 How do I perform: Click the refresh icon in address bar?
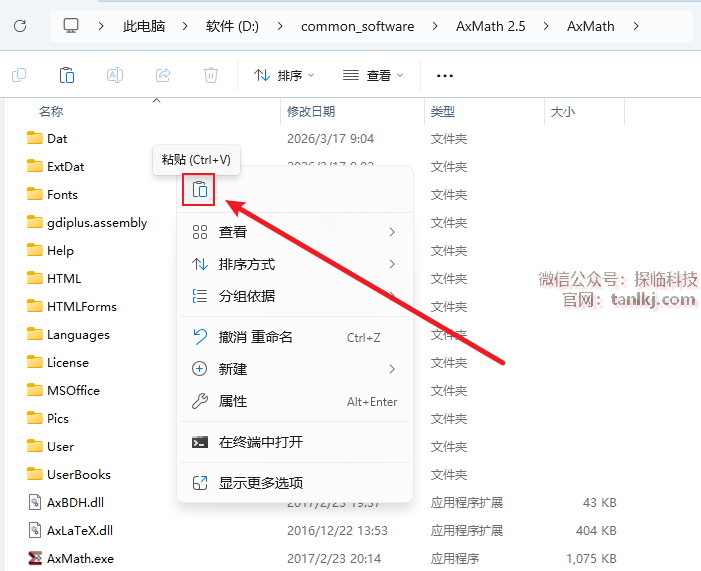coord(20,26)
